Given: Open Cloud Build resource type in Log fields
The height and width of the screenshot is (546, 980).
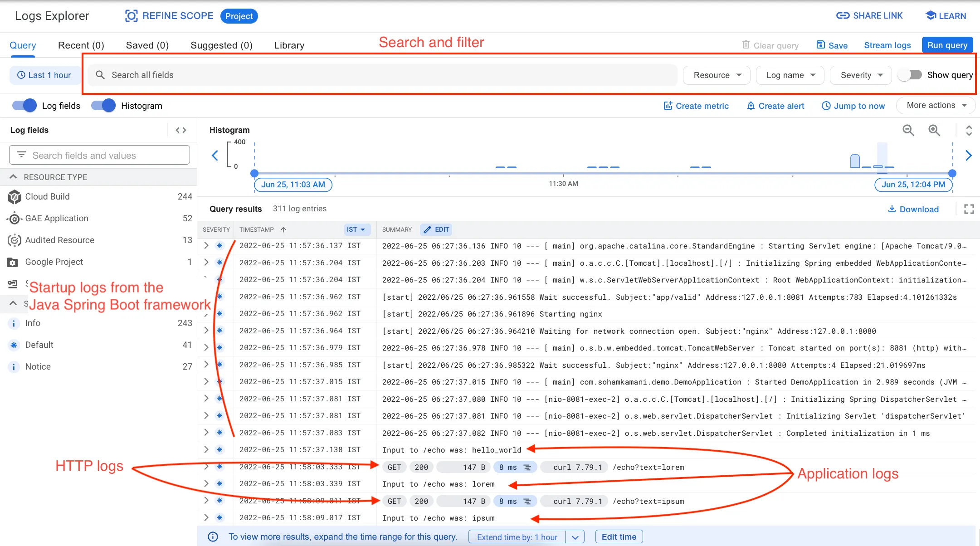Looking at the screenshot, I should click(47, 196).
